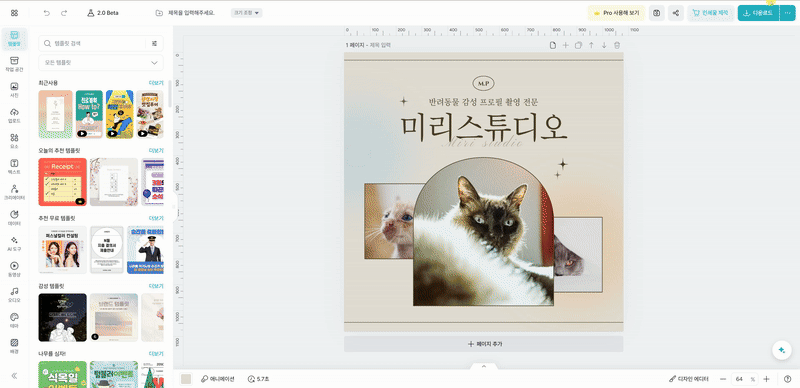Open the search filter settings icon
The width and height of the screenshot is (800, 388).
[155, 43]
